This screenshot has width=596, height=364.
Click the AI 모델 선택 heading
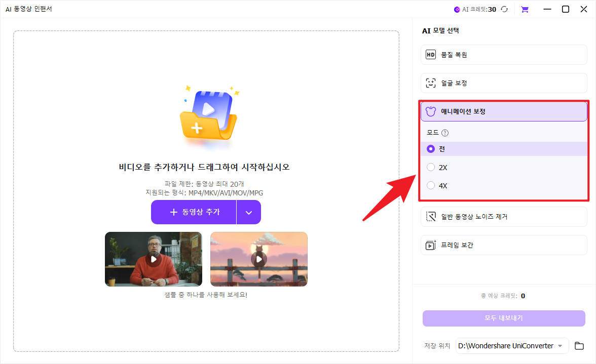click(440, 31)
